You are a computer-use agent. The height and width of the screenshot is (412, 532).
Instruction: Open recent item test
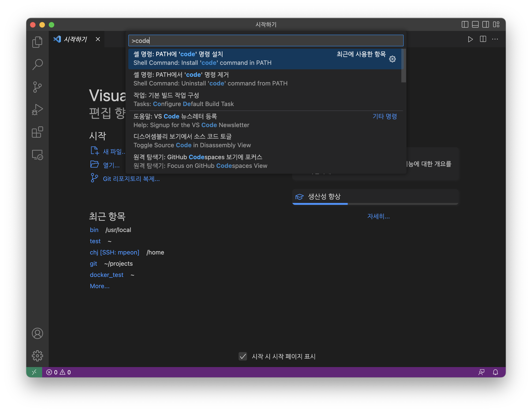point(95,241)
